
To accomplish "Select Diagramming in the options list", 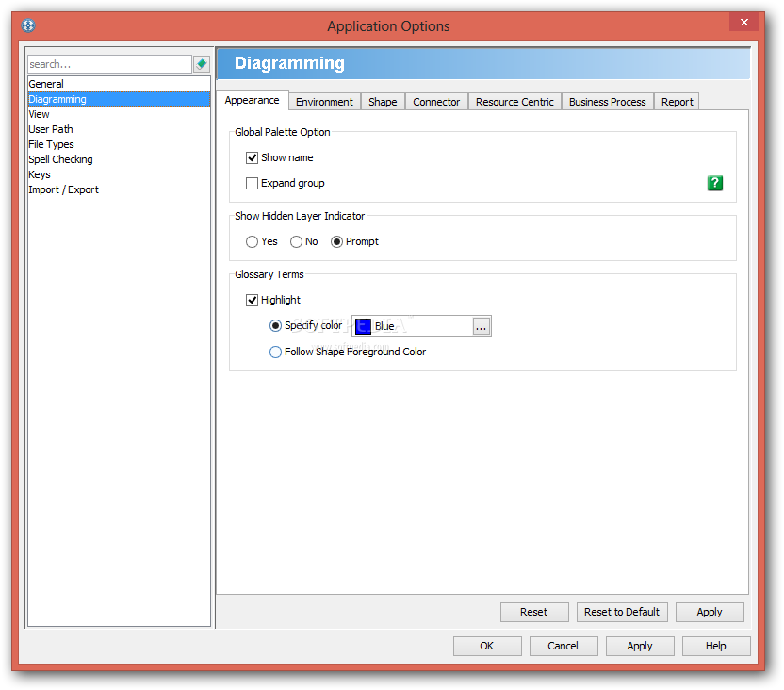I will click(x=119, y=99).
